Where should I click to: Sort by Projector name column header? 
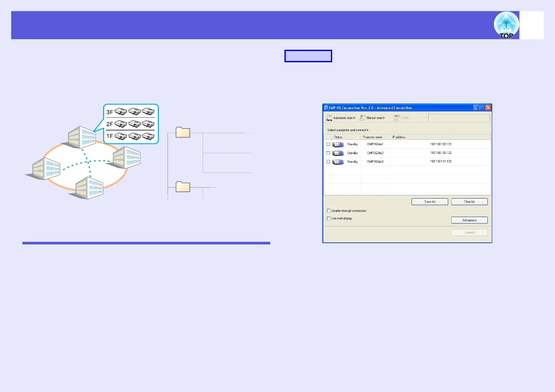pos(375,137)
